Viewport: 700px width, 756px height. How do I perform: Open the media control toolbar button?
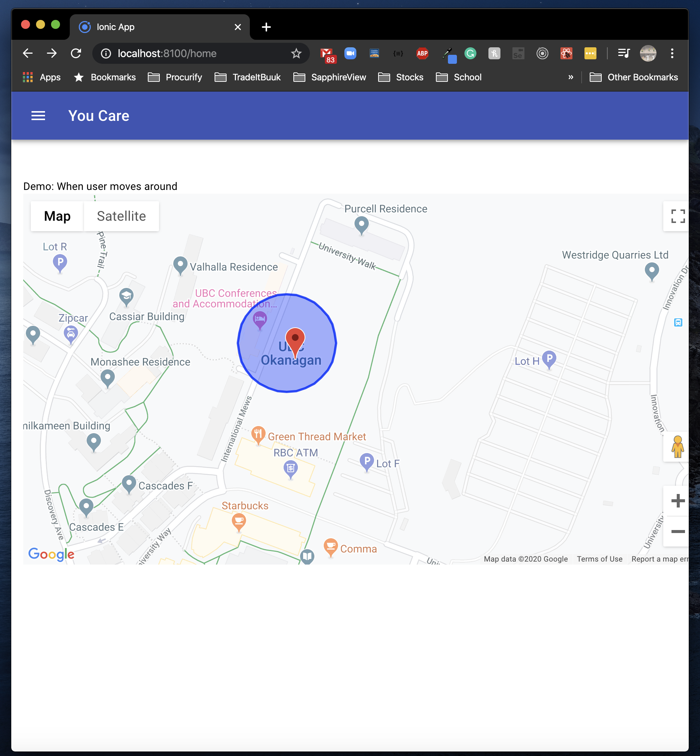[x=623, y=53]
